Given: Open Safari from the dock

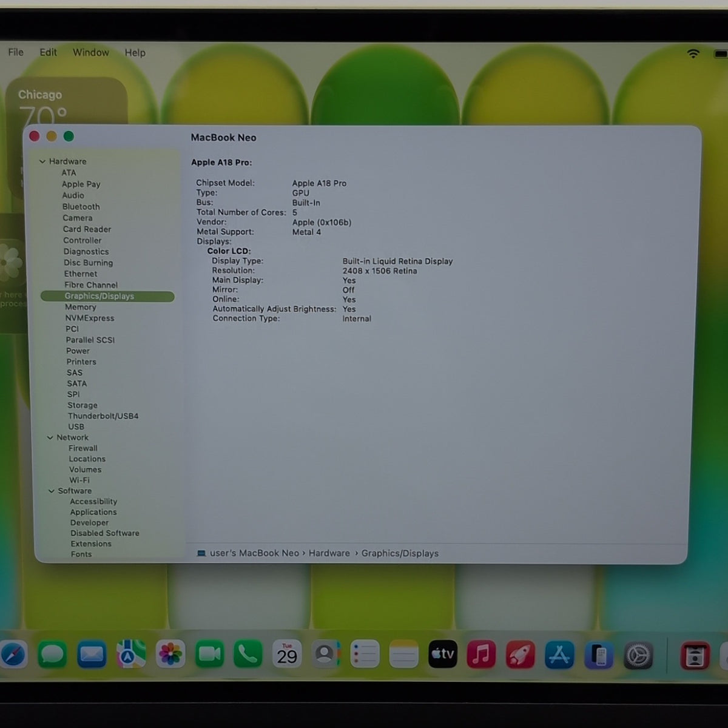Looking at the screenshot, I should (12, 655).
